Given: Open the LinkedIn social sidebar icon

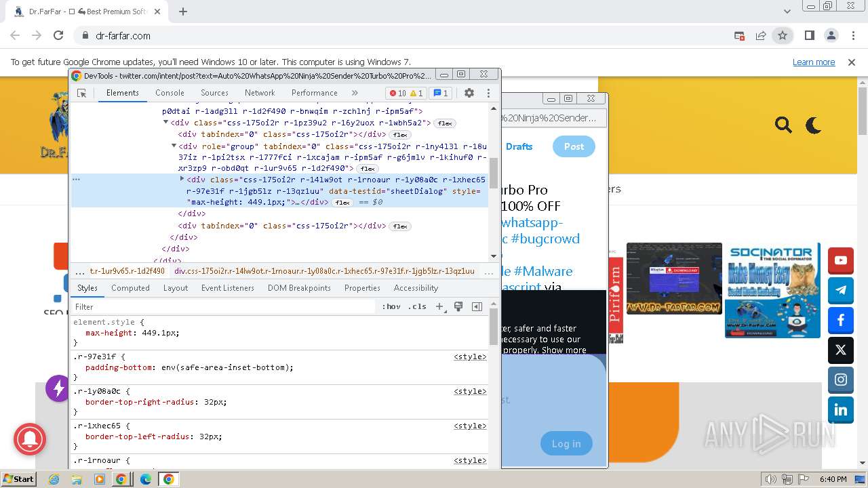Looking at the screenshot, I should pos(841,409).
